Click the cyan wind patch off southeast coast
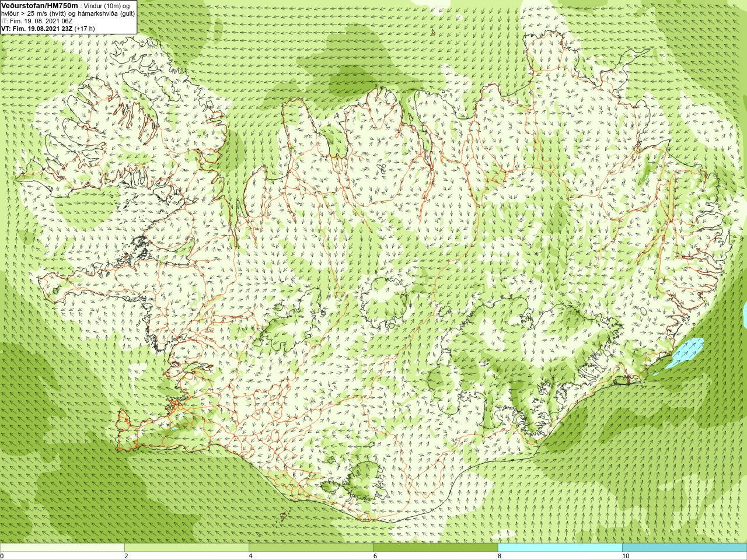 (686, 353)
